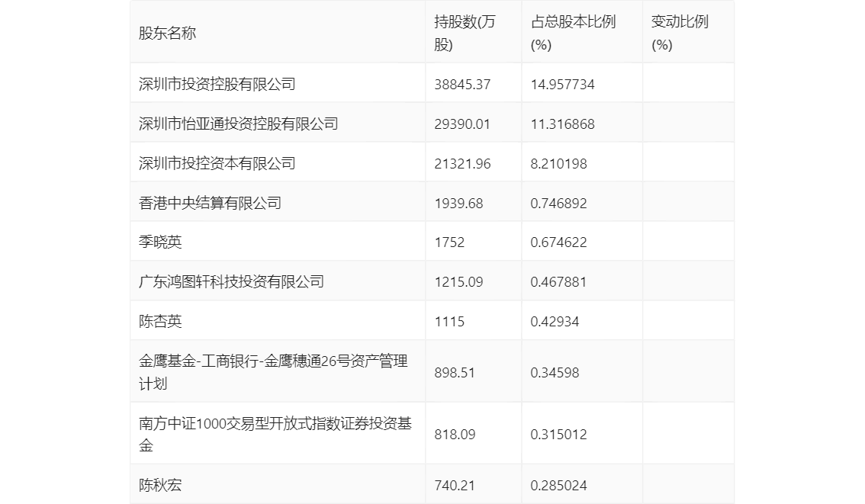Select shareholder 金鹰基金-工商银行-金鹰穗通26号资产管理计划
The height and width of the screenshot is (504, 865).
[273, 372]
